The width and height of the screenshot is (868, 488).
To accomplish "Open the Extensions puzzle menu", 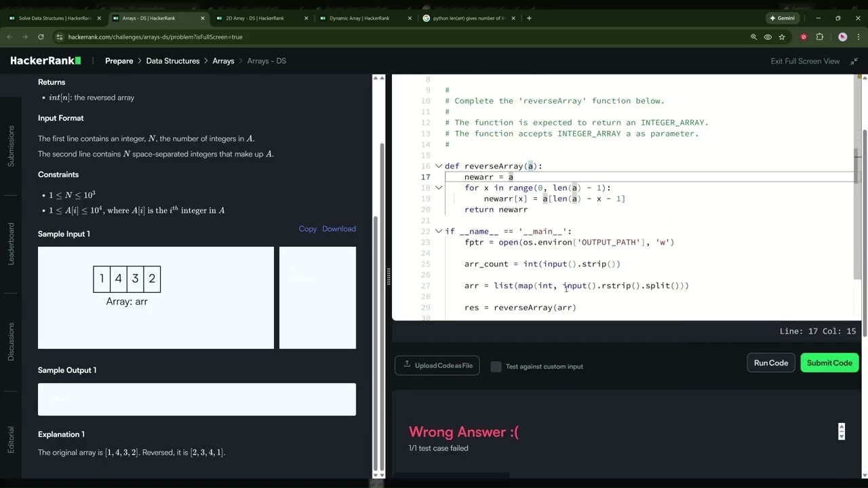I will 819,37.
